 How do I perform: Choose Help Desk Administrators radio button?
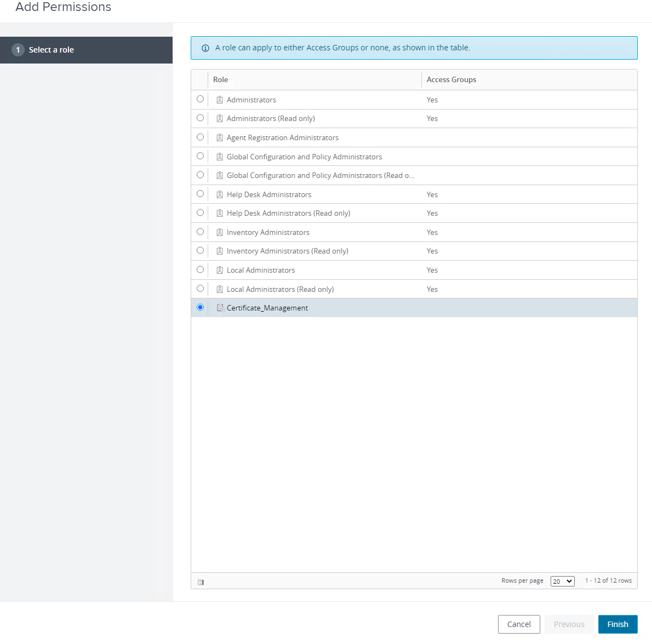tap(200, 194)
